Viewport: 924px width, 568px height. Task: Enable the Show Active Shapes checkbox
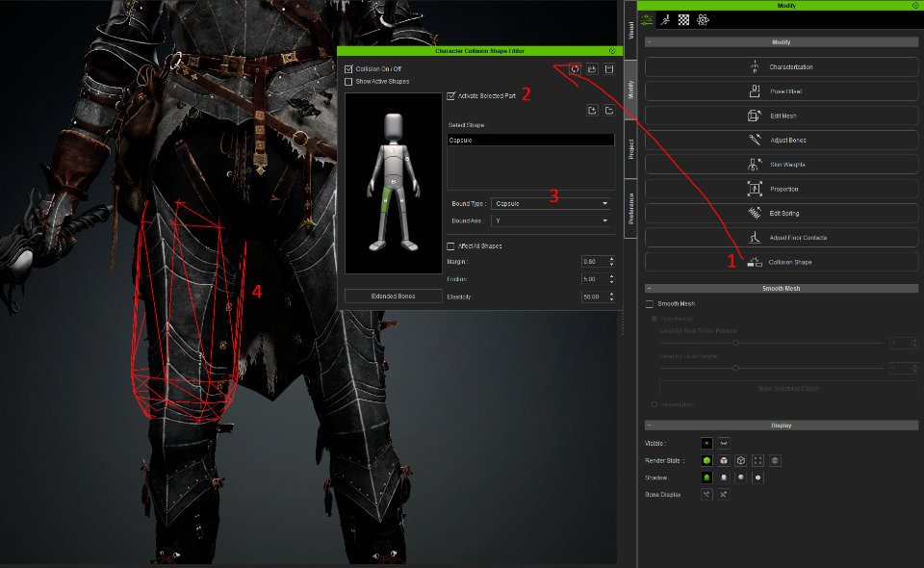pyautogui.click(x=348, y=82)
